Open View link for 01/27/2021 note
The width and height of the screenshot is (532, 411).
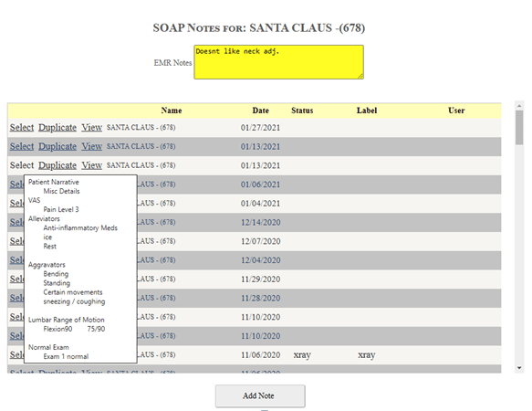point(91,127)
